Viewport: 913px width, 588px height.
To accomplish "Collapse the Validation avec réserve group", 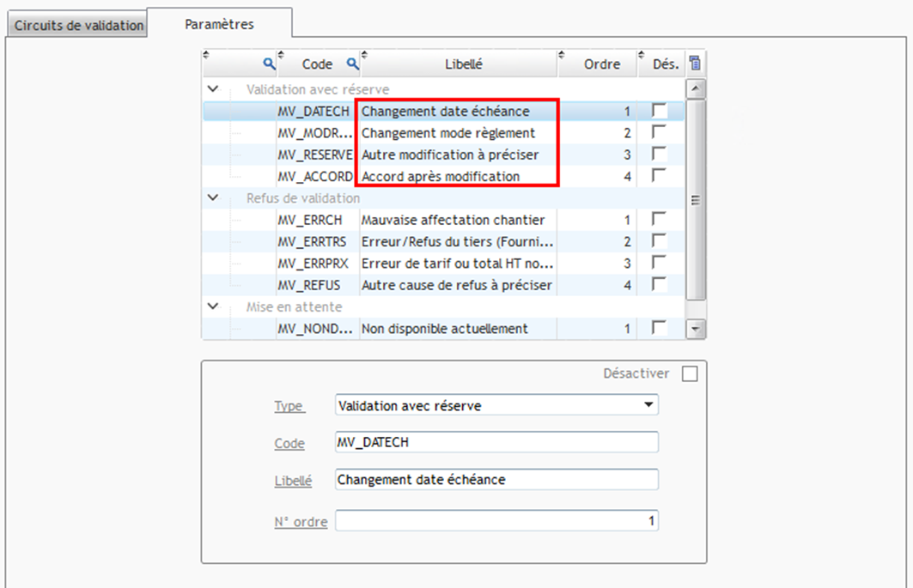I will 211,88.
